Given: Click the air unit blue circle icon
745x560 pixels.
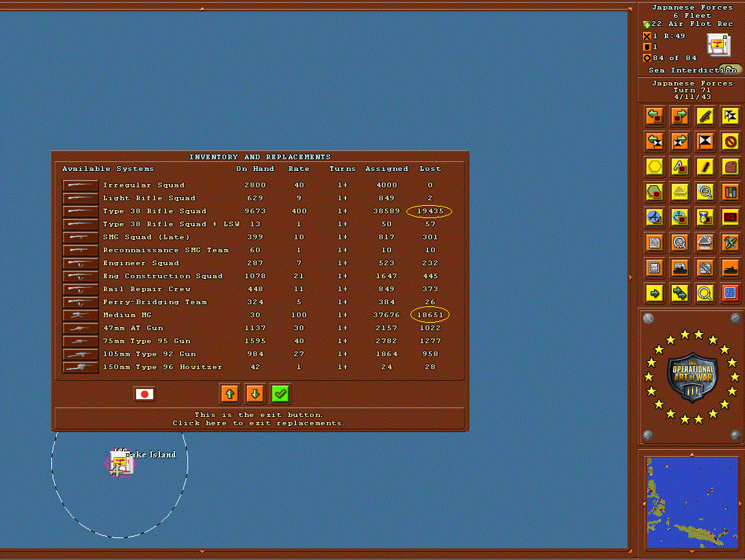Looking at the screenshot, I should [655, 217].
